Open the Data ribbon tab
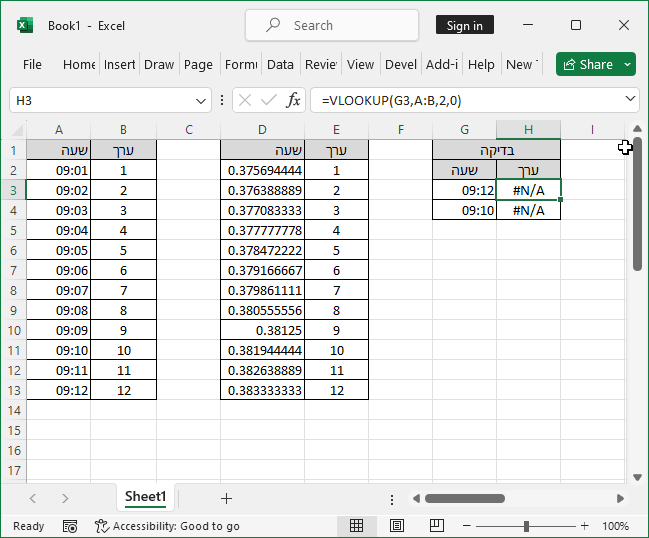Screen dimensions: 649x538 coord(280,64)
